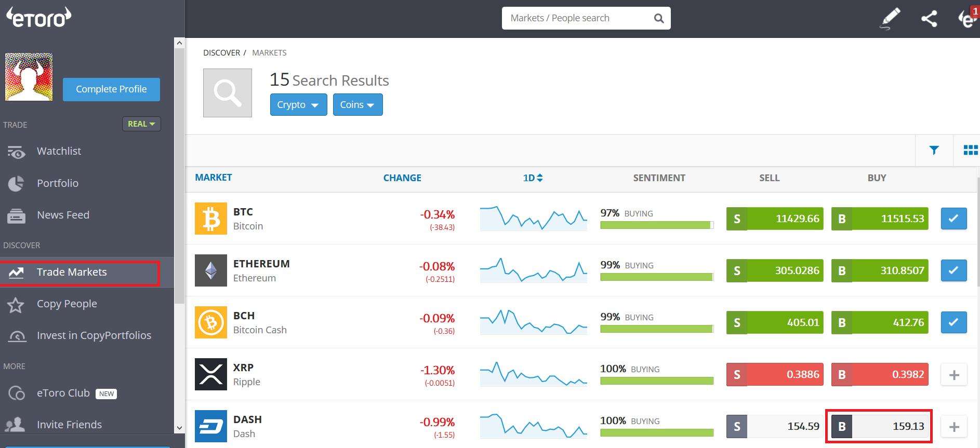The height and width of the screenshot is (448, 980).
Task: Click Dash sell button 154.59
Action: coord(775,426)
